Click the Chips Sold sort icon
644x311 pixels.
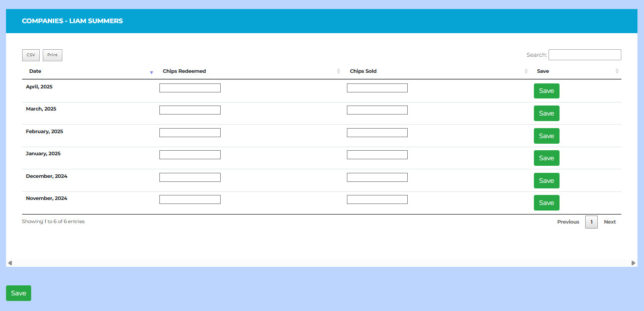point(526,71)
